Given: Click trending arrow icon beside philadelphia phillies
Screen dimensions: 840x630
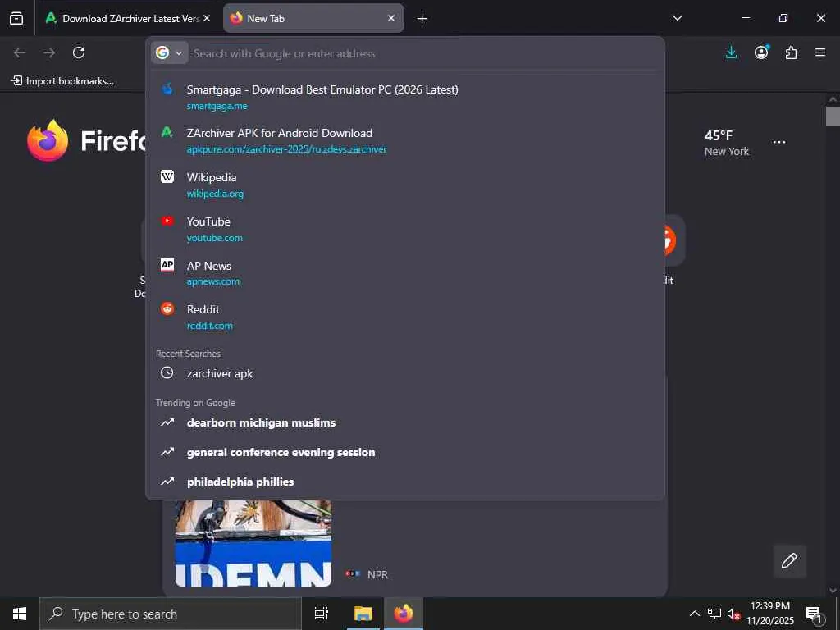Looking at the screenshot, I should pos(167,481).
